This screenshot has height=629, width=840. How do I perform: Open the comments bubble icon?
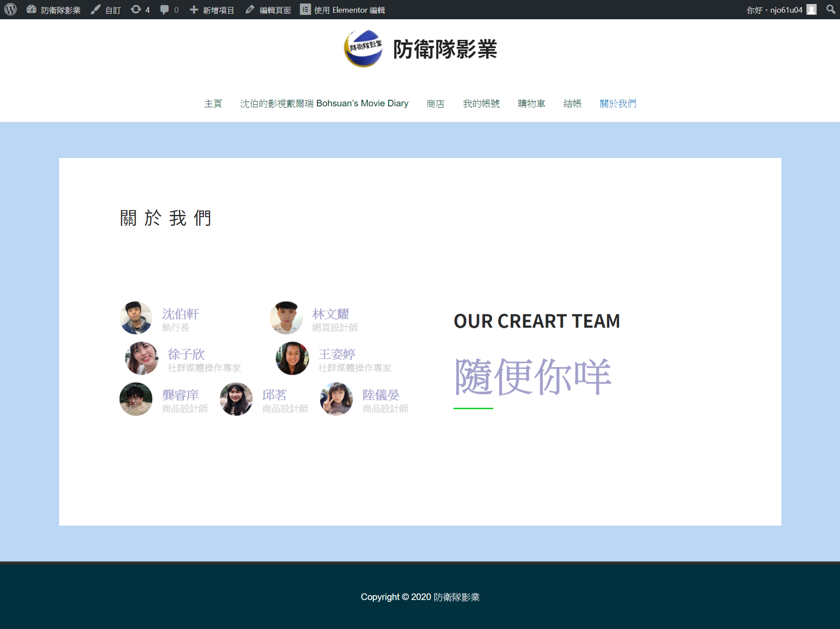[165, 10]
